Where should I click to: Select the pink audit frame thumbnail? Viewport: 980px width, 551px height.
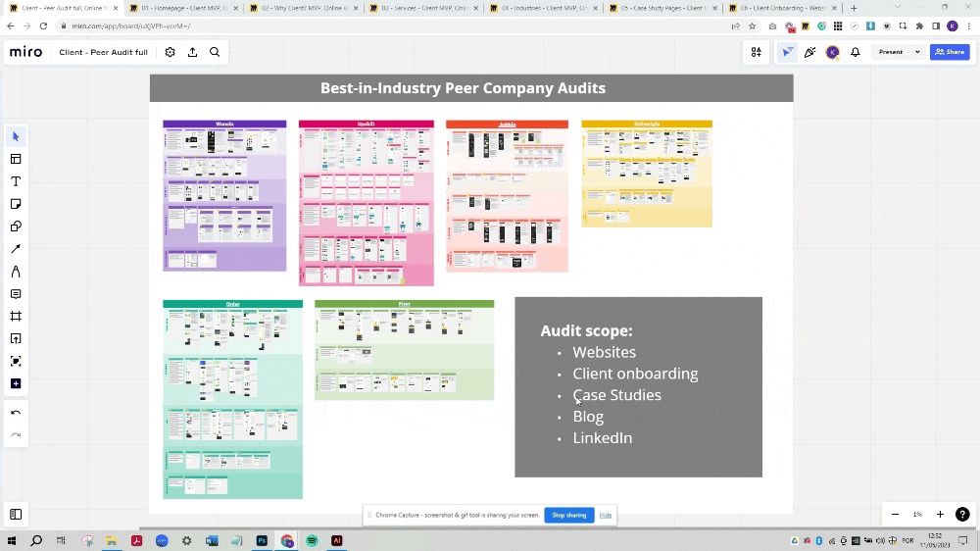[367, 203]
